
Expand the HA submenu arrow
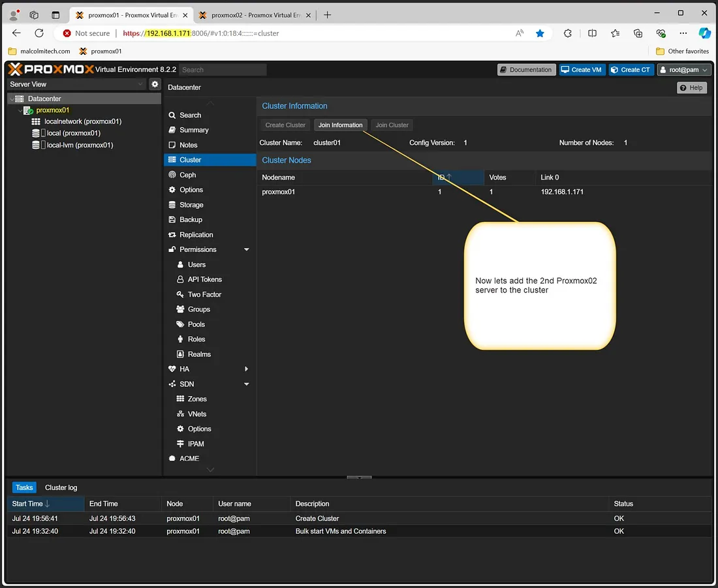point(247,369)
